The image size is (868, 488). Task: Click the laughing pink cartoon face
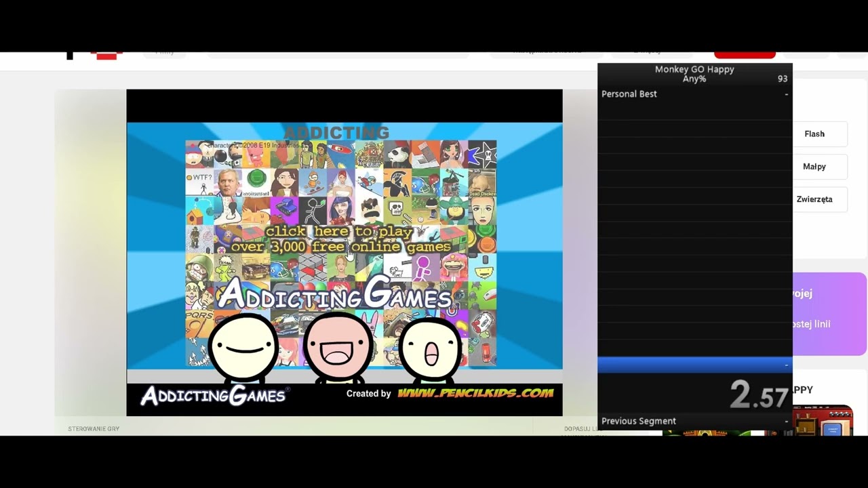click(x=338, y=346)
